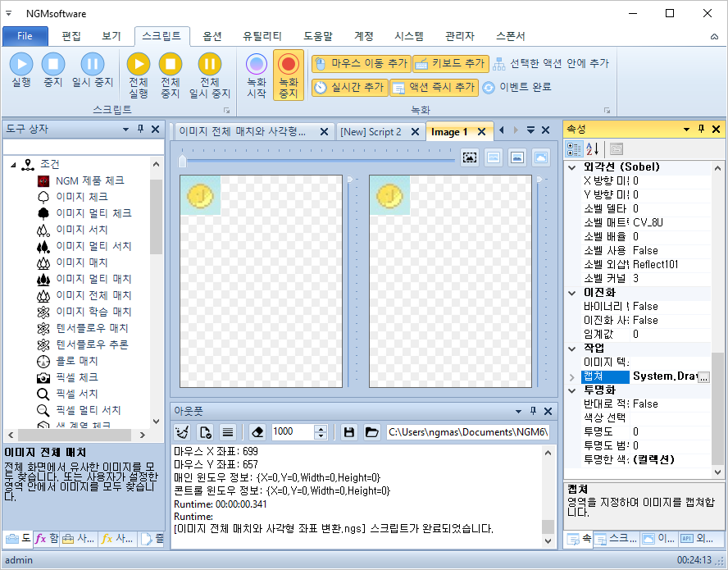
Task: Click the clear output broom icon
Action: tap(182, 432)
